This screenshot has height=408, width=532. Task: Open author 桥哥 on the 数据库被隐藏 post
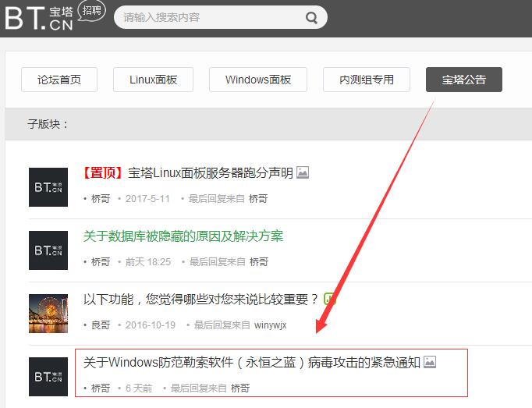(x=101, y=261)
